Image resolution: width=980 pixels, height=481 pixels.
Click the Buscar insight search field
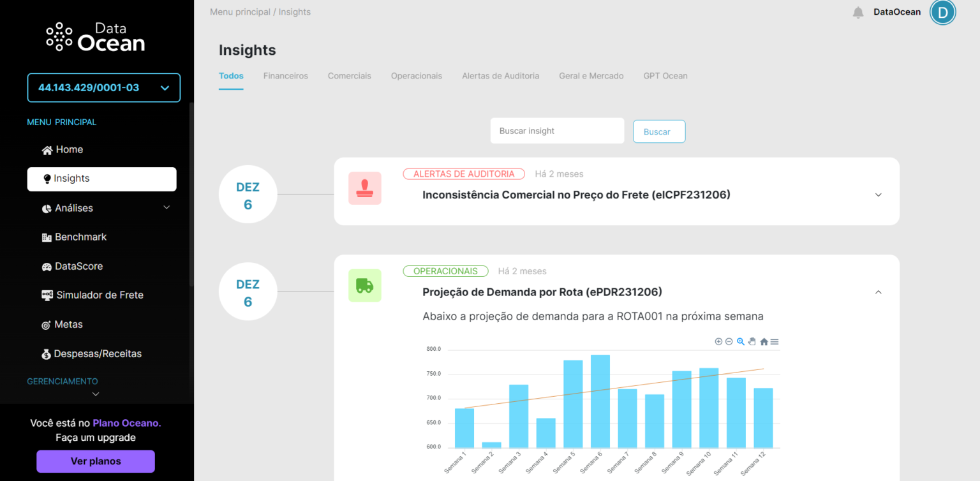coord(557,131)
